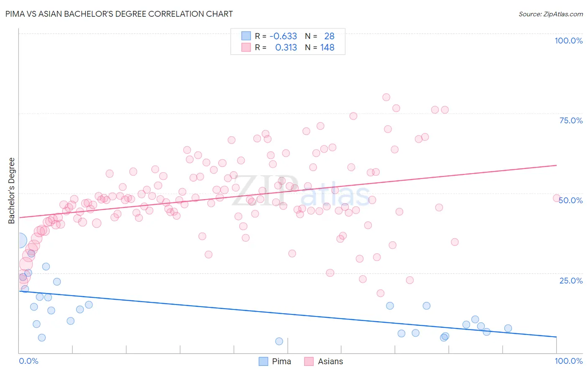Click the 0.313 correlation value
Viewport: 588px width, 373px height.
[x=286, y=47]
